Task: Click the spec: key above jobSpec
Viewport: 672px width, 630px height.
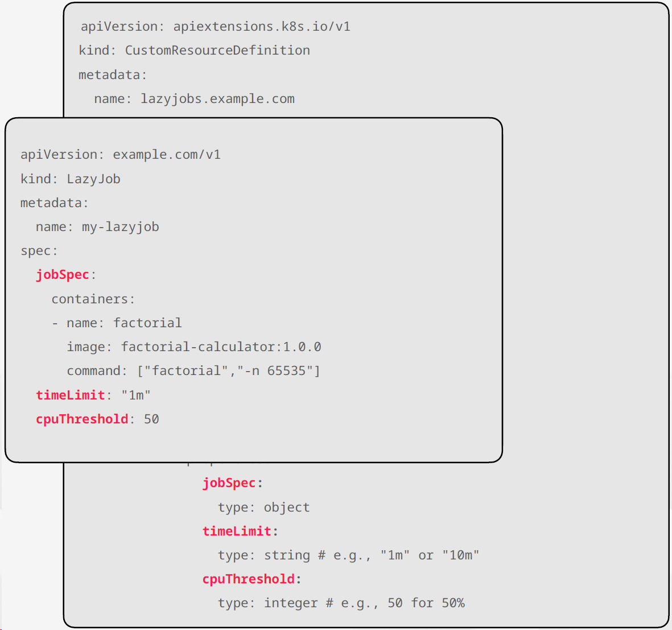Action: 39,251
